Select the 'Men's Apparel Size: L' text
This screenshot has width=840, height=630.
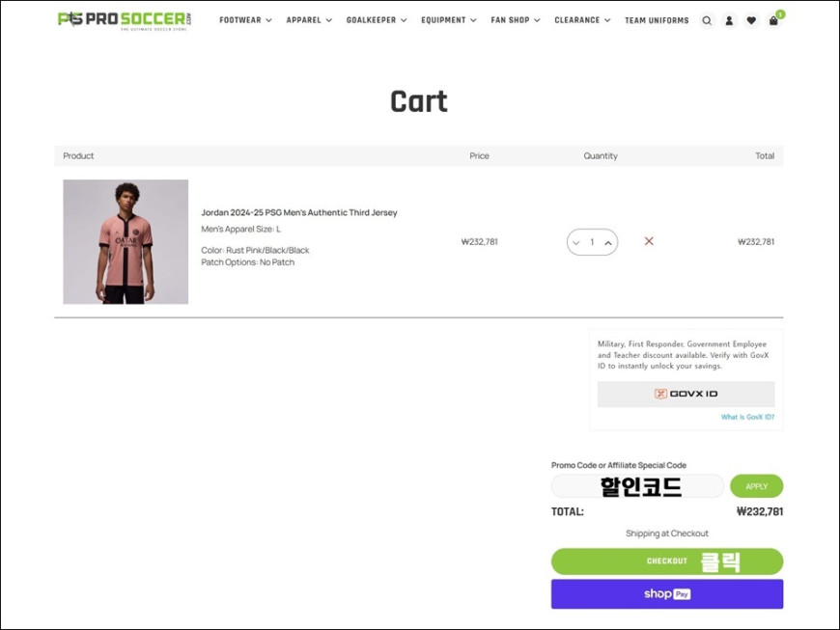click(x=240, y=229)
